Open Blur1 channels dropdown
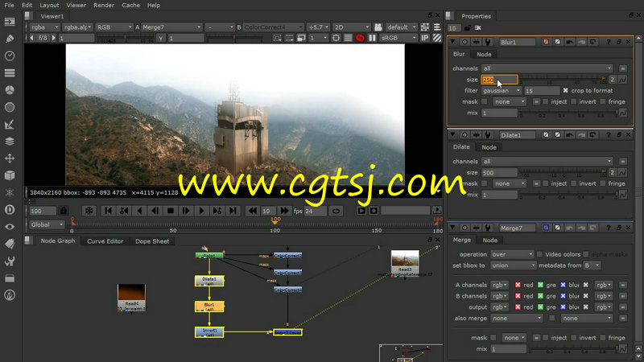The height and width of the screenshot is (362, 644). click(x=547, y=68)
